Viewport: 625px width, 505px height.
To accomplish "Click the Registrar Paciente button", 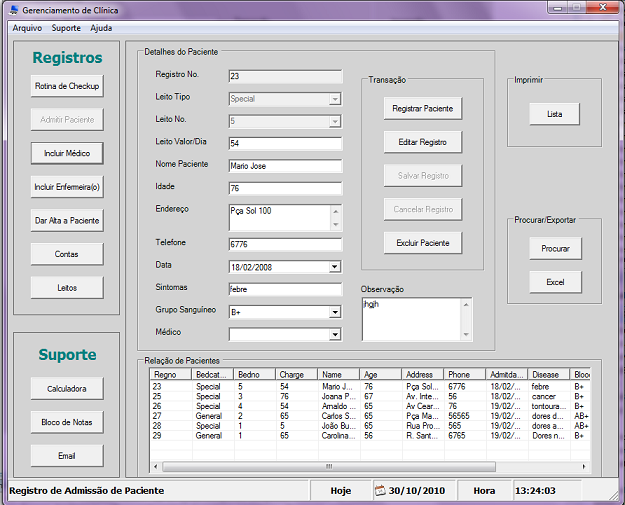I will click(422, 108).
